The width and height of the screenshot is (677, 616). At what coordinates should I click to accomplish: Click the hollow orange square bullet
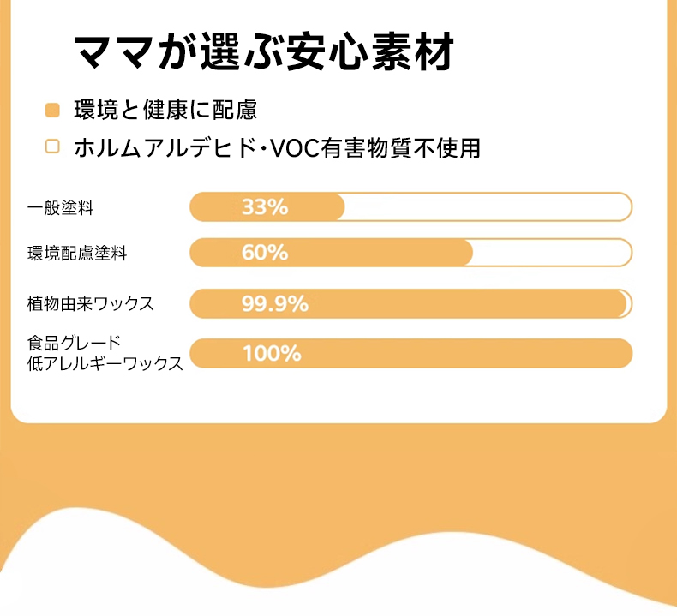click(52, 147)
